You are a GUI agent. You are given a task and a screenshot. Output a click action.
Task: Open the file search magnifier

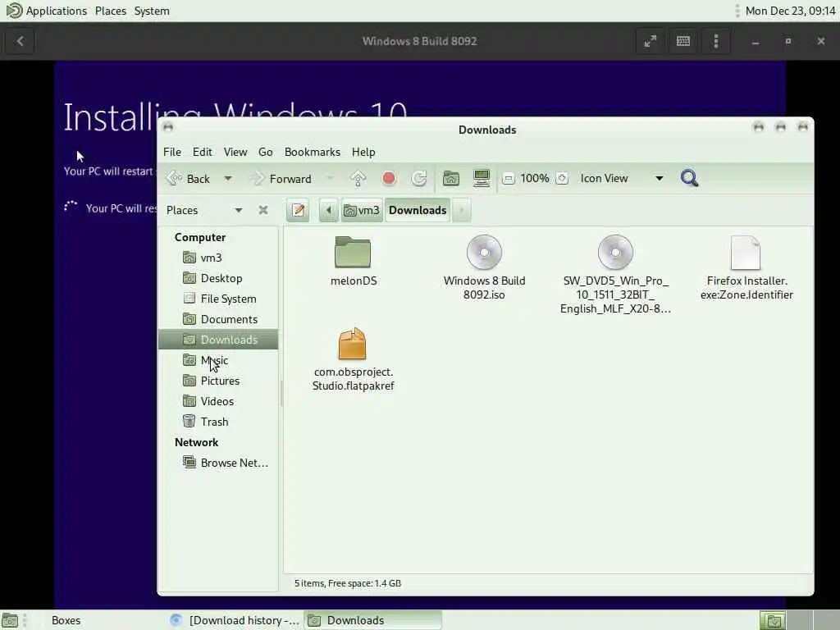[x=689, y=178]
